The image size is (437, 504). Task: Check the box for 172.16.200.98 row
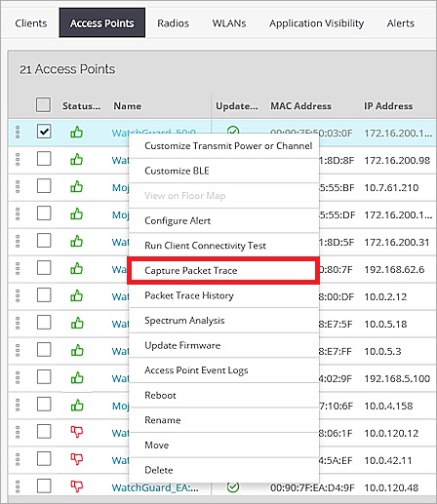coord(44,159)
